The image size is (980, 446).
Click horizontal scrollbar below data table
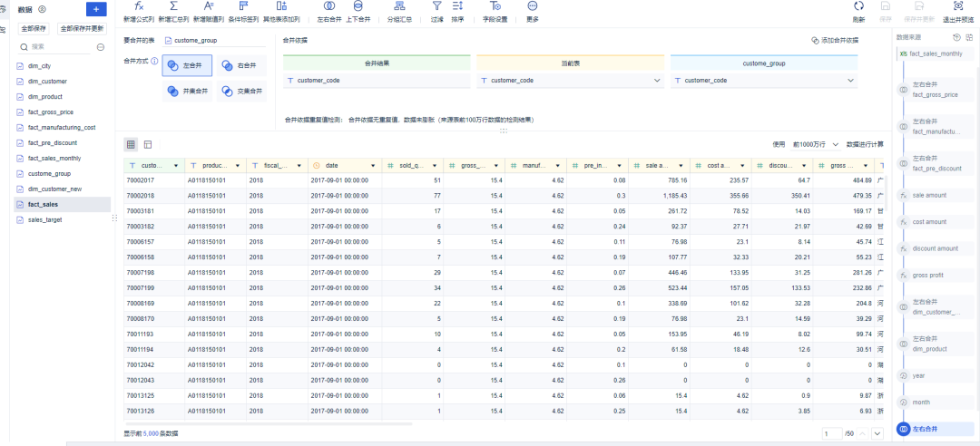(268, 423)
